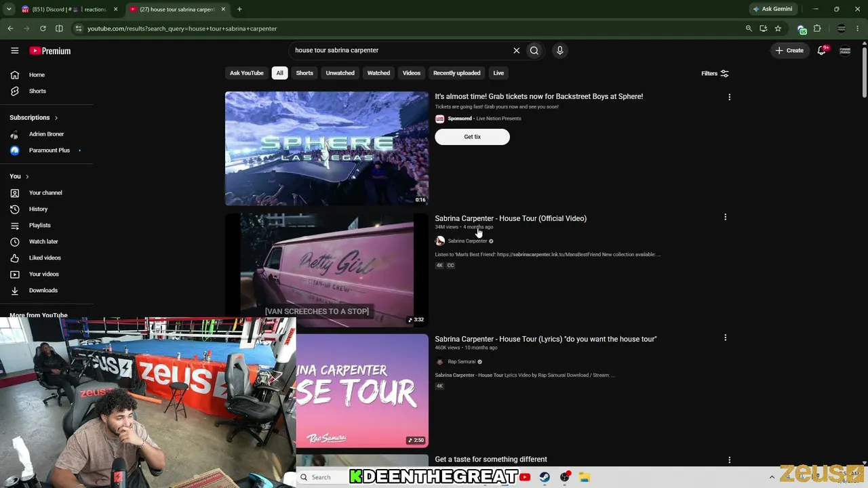Open options for the Backstreet Boys ad
Image resolution: width=868 pixels, height=488 pixels.
click(729, 97)
